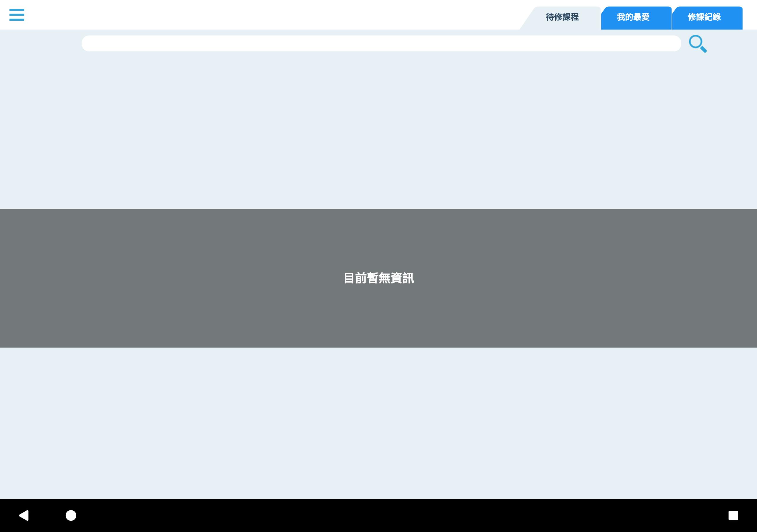Image resolution: width=757 pixels, height=532 pixels.
Task: Go back with Android back button
Action: tap(24, 515)
